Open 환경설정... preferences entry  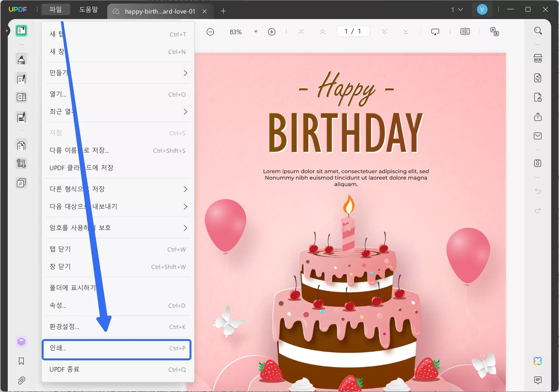(118, 327)
